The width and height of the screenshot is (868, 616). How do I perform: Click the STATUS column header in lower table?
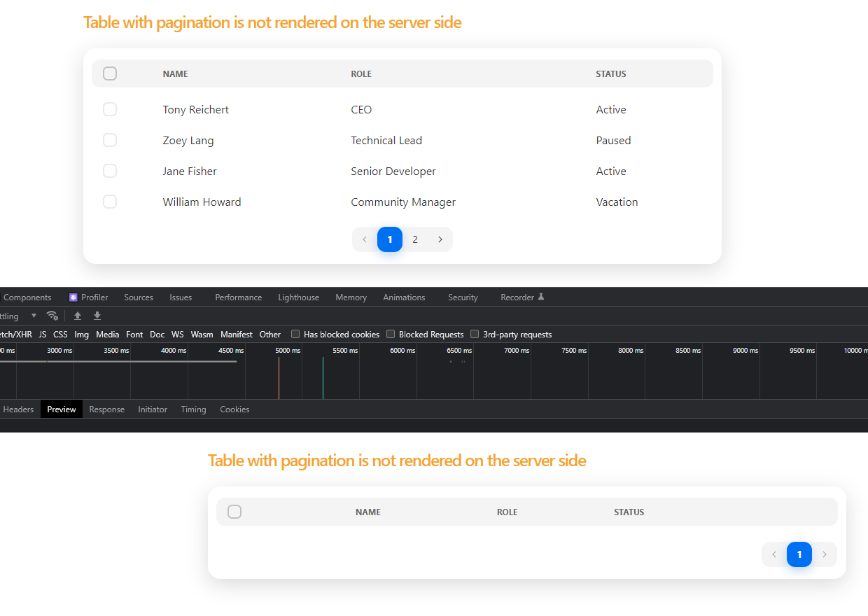(x=629, y=512)
